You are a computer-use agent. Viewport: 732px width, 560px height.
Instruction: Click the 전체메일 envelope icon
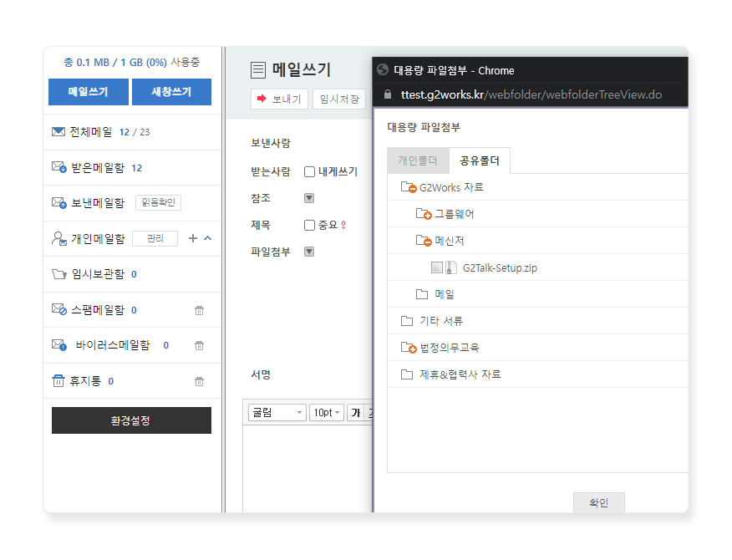tap(58, 132)
